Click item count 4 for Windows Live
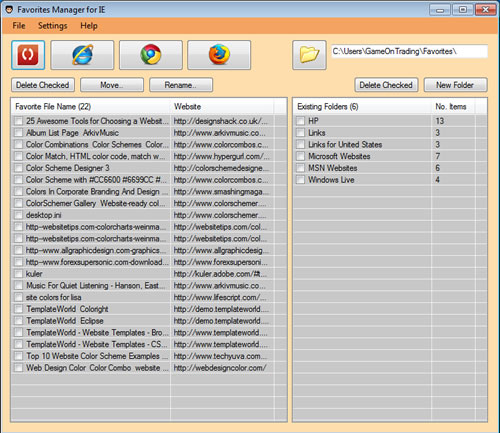 point(438,180)
